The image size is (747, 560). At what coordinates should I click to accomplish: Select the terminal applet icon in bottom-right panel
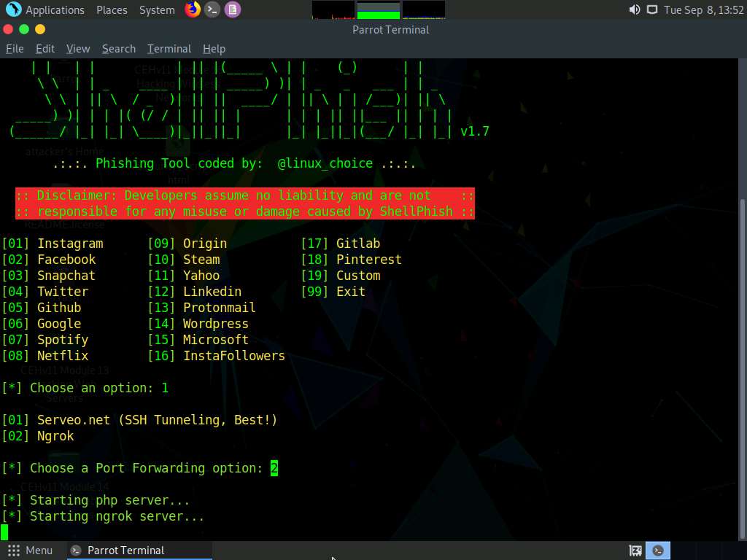click(658, 551)
